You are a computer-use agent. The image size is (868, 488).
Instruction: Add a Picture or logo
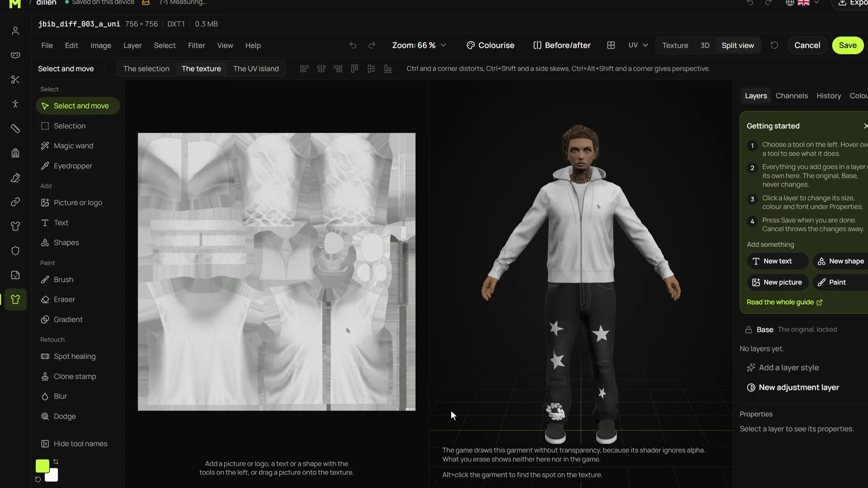coord(78,203)
